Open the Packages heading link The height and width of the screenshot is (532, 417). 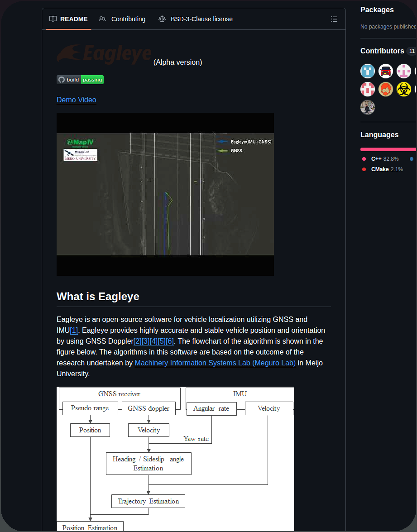[377, 10]
